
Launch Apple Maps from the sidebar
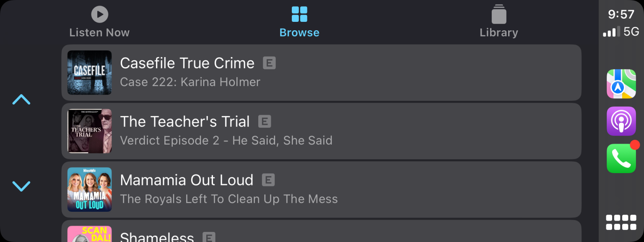[621, 84]
